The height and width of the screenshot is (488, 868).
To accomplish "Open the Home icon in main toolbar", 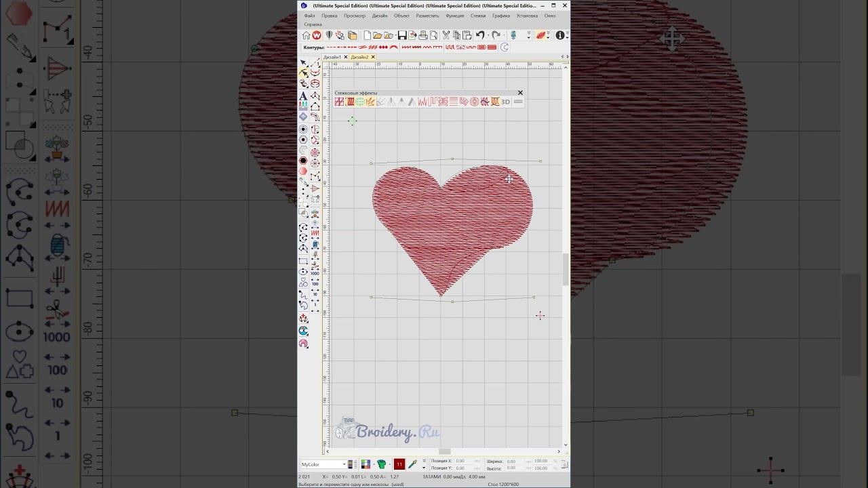I will 307,35.
